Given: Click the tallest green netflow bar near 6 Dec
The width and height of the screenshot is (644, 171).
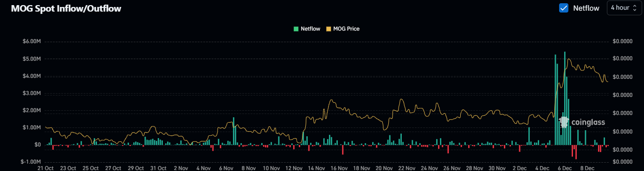Looking at the screenshot, I should 565,98.
